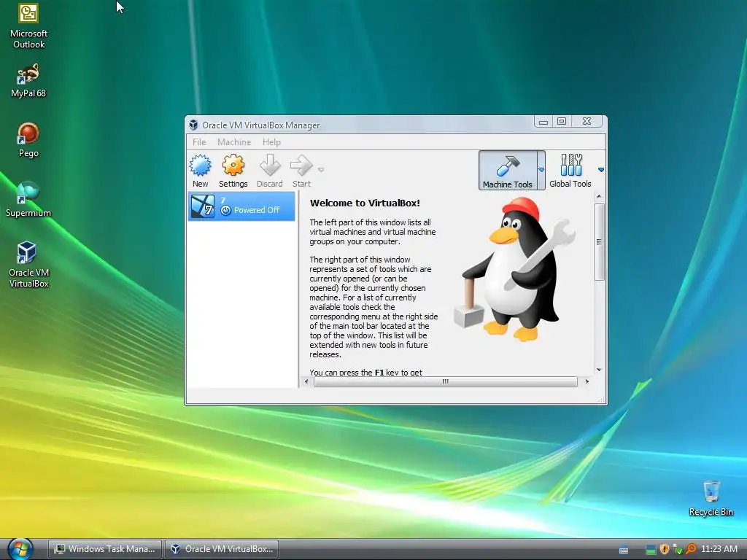
Task: Maximize the VirtualBox Manager window
Action: pyautogui.click(x=562, y=122)
